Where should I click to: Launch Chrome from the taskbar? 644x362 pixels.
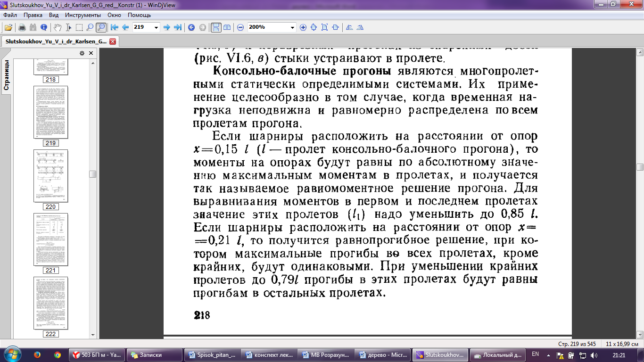tap(58, 354)
